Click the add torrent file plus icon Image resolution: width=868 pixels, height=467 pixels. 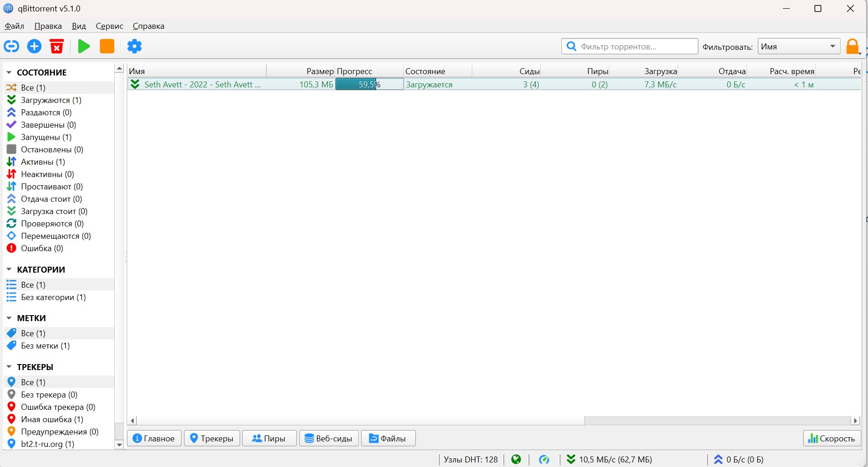[x=34, y=46]
